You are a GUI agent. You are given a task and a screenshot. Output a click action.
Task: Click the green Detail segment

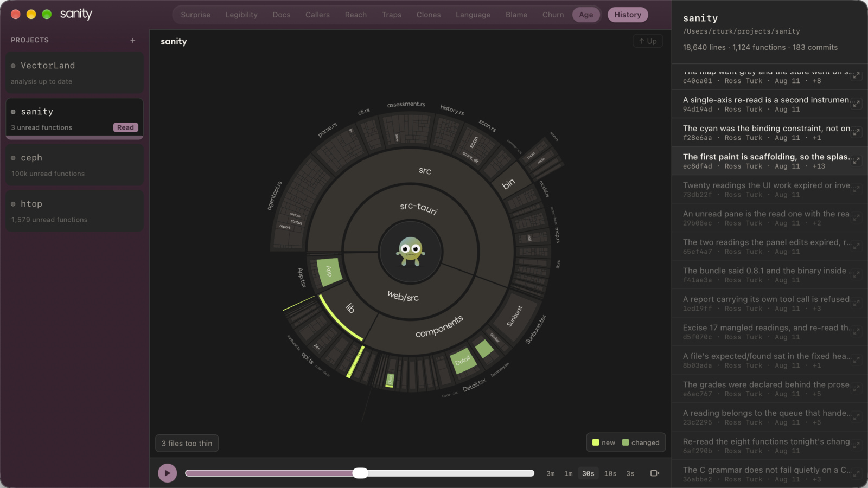(x=463, y=361)
